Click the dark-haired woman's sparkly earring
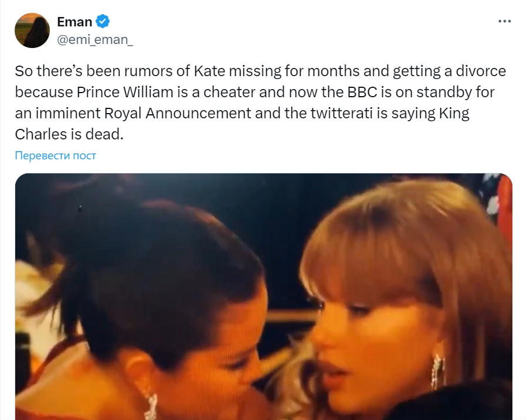 pyautogui.click(x=151, y=406)
